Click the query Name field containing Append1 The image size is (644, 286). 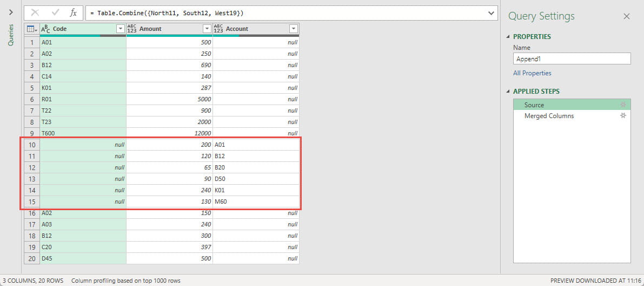(572, 59)
